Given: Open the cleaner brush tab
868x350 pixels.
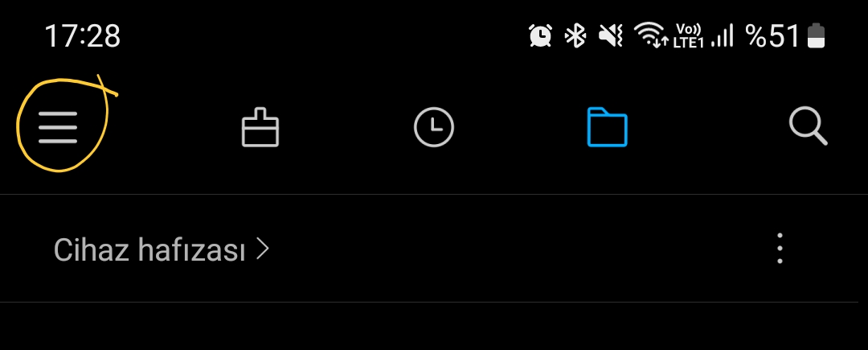Looking at the screenshot, I should (x=260, y=127).
